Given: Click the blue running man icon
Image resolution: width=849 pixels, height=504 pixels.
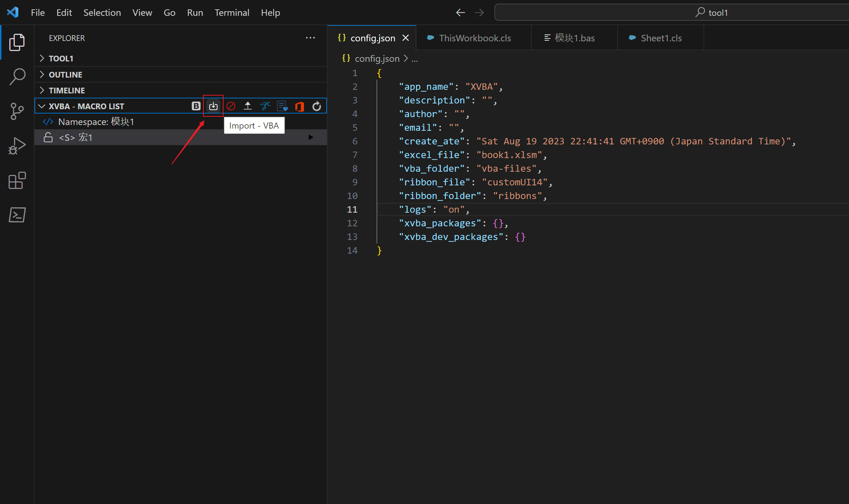Looking at the screenshot, I should coord(265,106).
